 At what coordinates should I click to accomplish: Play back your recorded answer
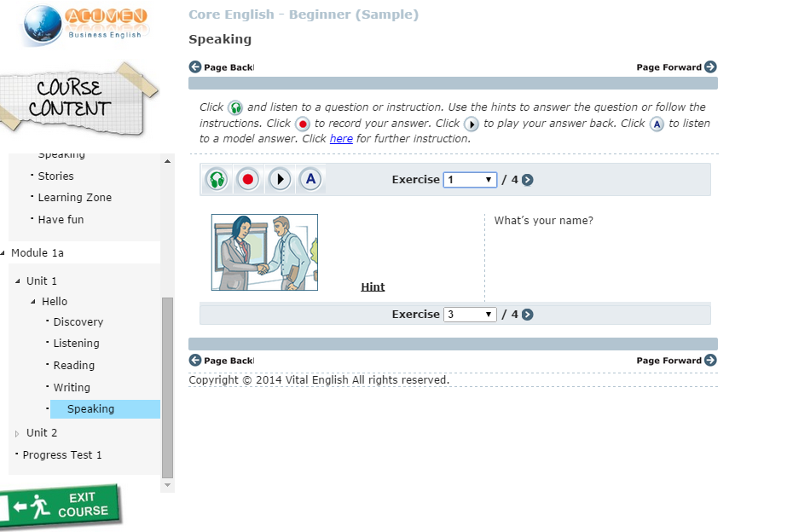point(280,179)
